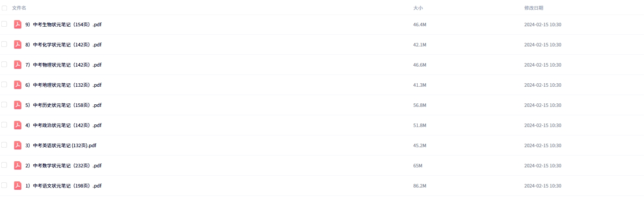Sort by the 大小 column header

coord(418,8)
